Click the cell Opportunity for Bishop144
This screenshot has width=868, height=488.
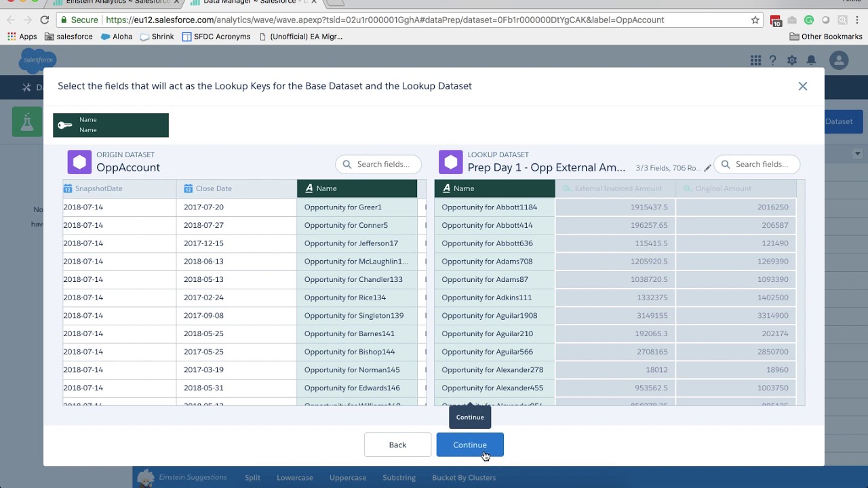coord(357,352)
